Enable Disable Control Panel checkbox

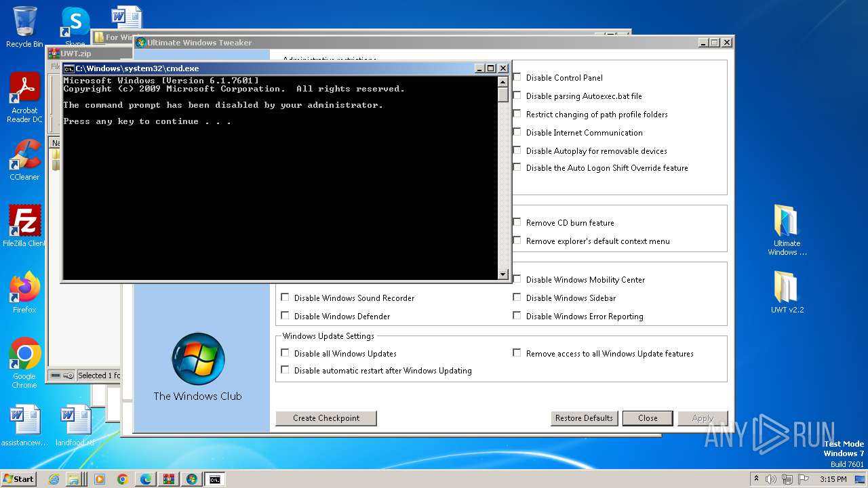pyautogui.click(x=517, y=77)
